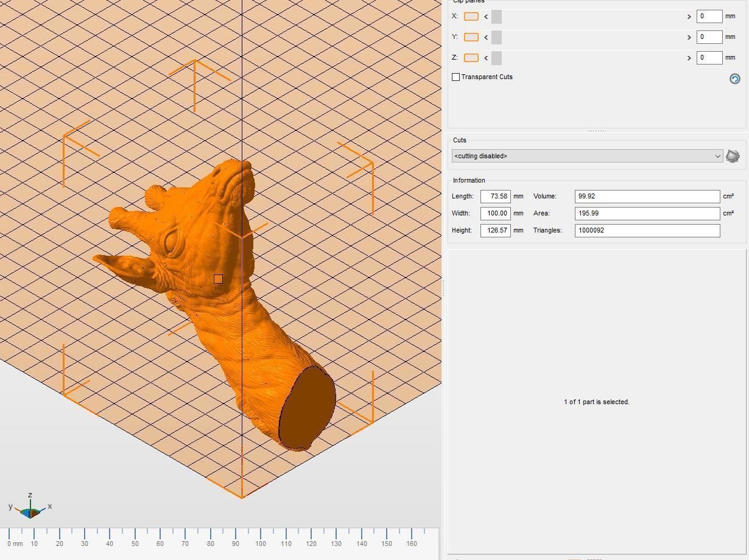Viewport: 749px width, 560px height.
Task: Click the execute cut icon beside Cuts dropdown
Action: (x=733, y=156)
